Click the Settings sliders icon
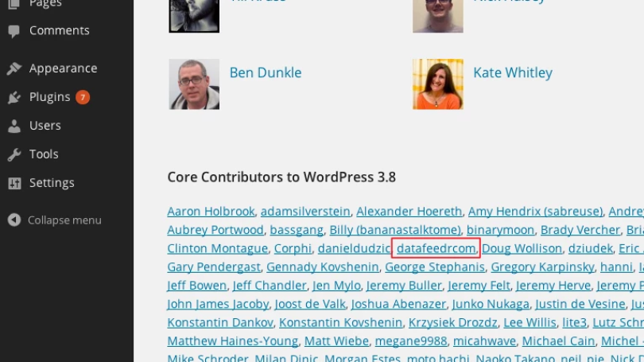Screen dimensions: 644x362 (x=14, y=183)
